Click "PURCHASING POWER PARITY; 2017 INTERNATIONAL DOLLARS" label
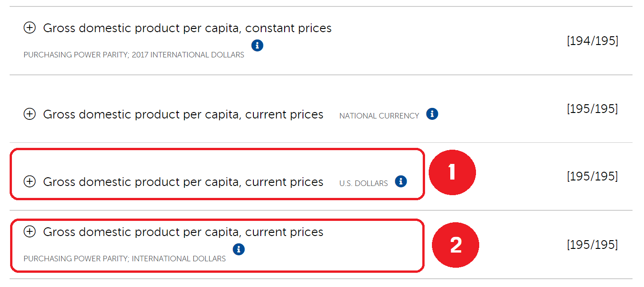Screen dimensions: 644x287 tap(134, 55)
